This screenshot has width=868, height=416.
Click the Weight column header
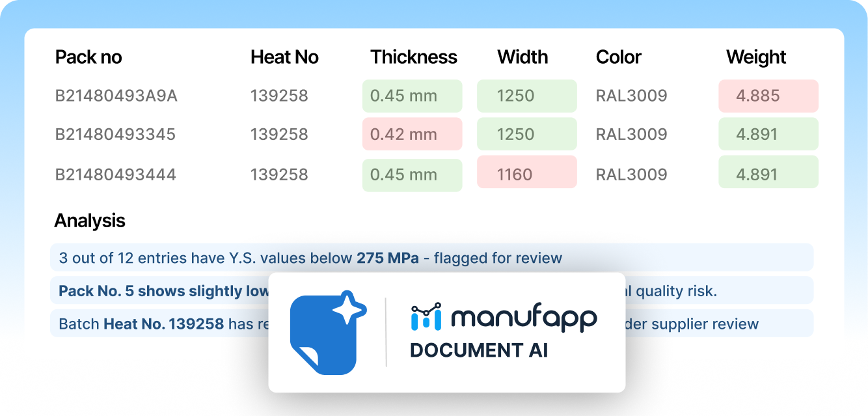pyautogui.click(x=756, y=57)
